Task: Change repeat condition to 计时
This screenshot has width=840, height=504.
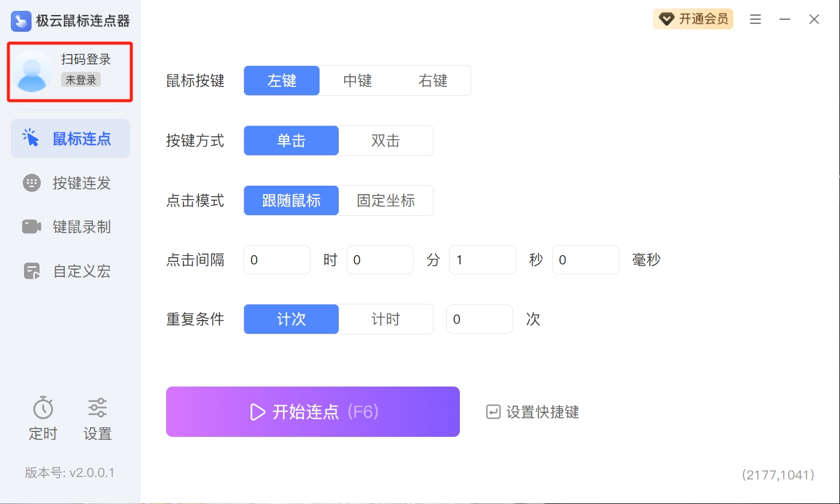Action: [386, 319]
